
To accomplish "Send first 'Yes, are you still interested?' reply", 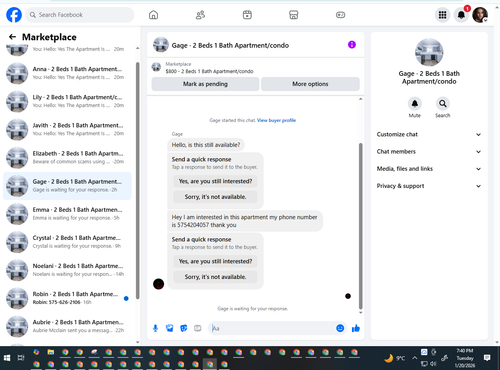I will 215,181.
